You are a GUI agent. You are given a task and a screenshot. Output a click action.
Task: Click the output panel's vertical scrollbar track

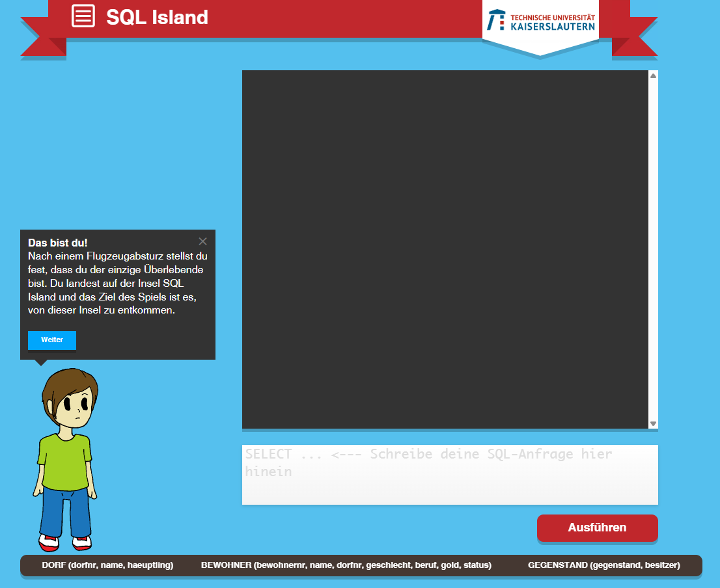[653, 247]
